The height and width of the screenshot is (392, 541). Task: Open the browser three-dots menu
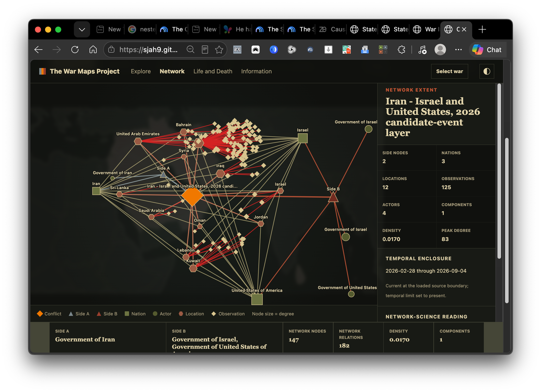coord(459,50)
